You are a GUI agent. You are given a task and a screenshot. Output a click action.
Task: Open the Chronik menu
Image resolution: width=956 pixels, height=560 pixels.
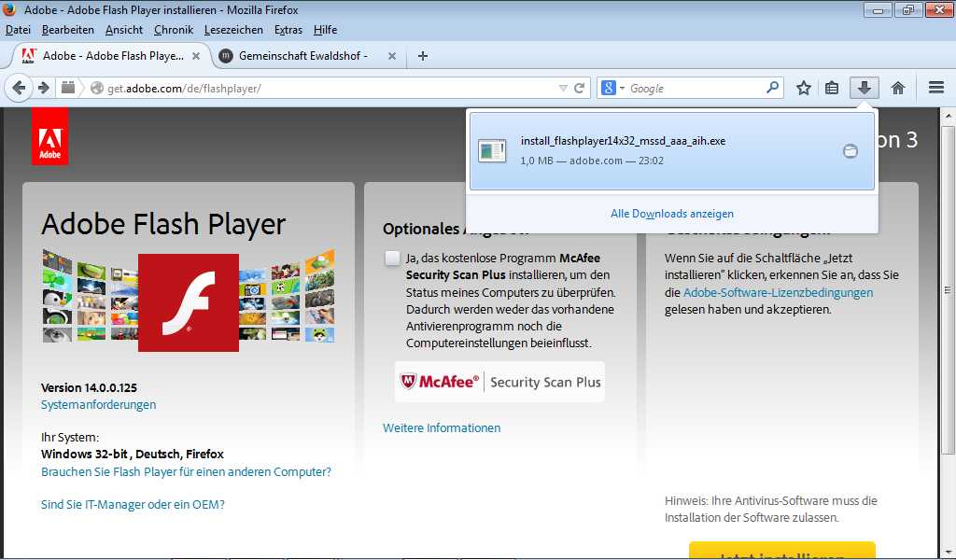[x=173, y=30]
